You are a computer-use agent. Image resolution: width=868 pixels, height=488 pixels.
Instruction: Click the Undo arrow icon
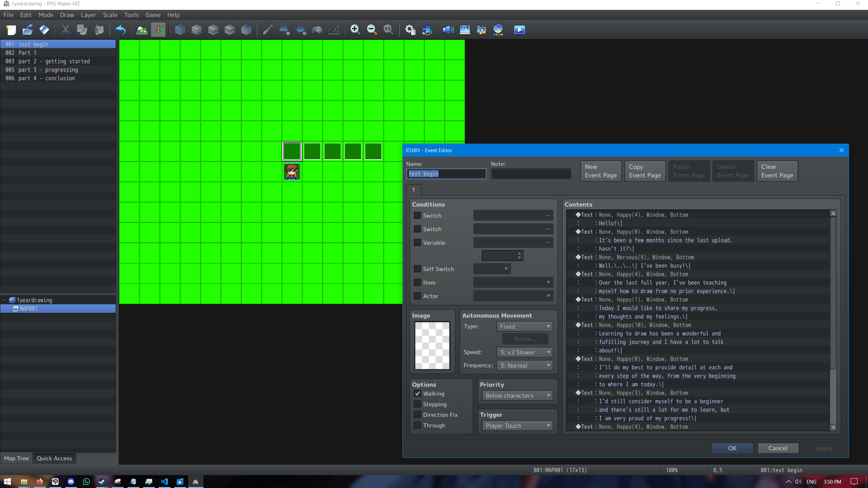[x=120, y=30]
